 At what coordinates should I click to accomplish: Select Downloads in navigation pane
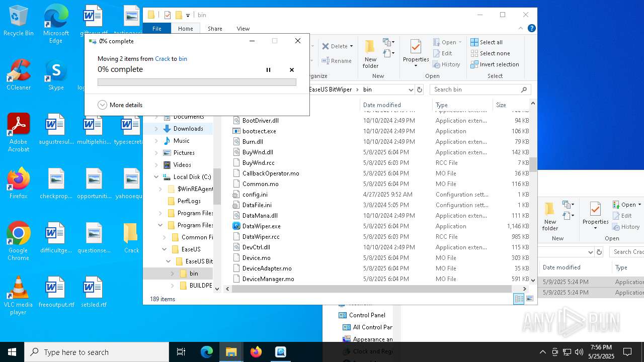click(188, 129)
